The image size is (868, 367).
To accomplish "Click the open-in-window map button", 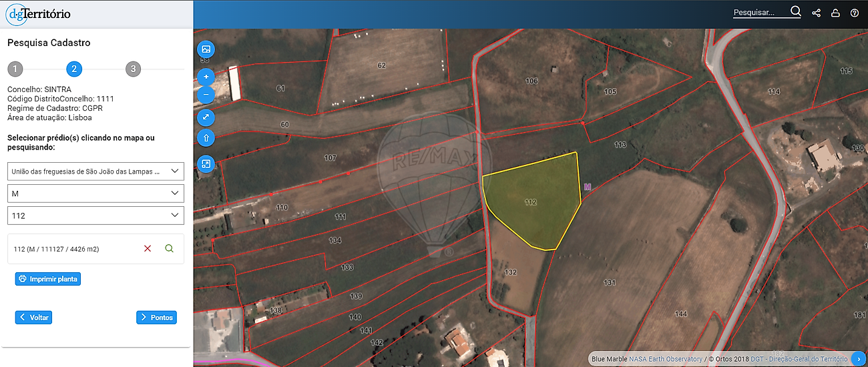I will coord(206,163).
